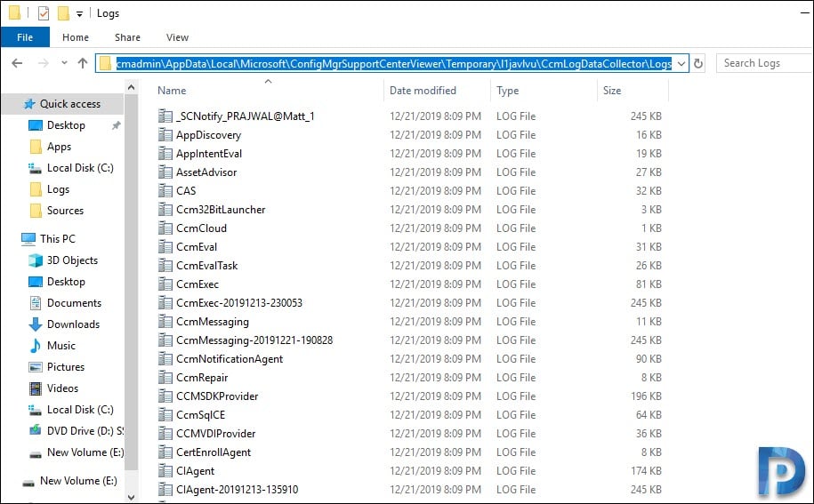Image resolution: width=814 pixels, height=504 pixels.
Task: Select the CIAgent file name
Action: pyautogui.click(x=195, y=471)
